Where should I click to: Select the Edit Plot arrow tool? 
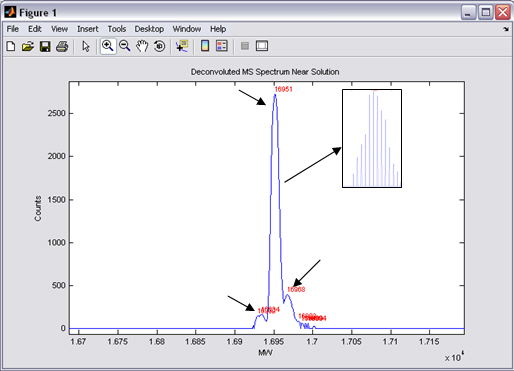pos(86,46)
